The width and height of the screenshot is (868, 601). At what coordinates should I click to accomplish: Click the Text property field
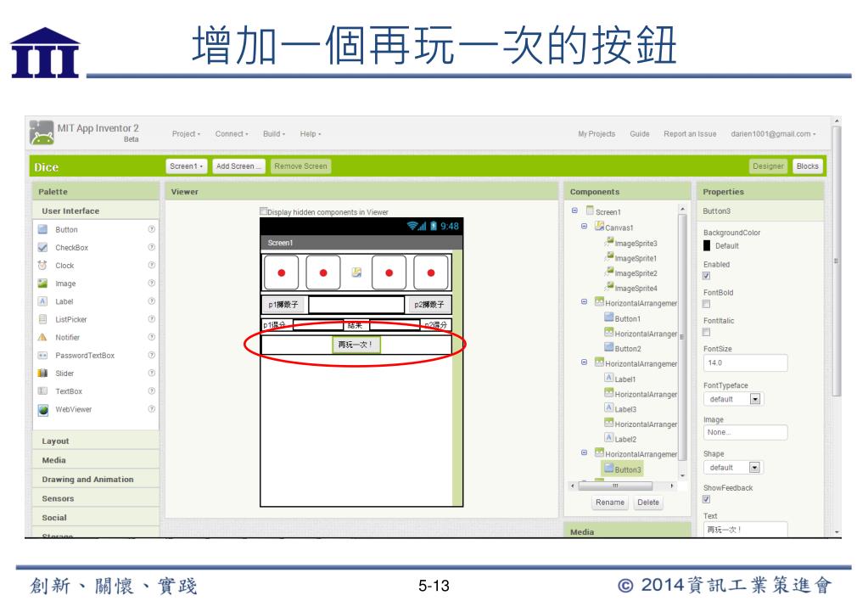pyautogui.click(x=745, y=529)
